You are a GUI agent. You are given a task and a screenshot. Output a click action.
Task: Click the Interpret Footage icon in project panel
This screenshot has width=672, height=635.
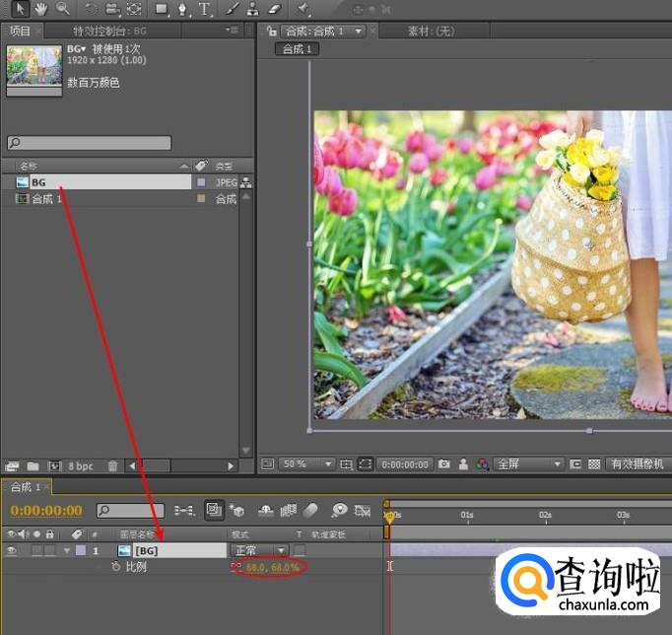[x=12, y=466]
